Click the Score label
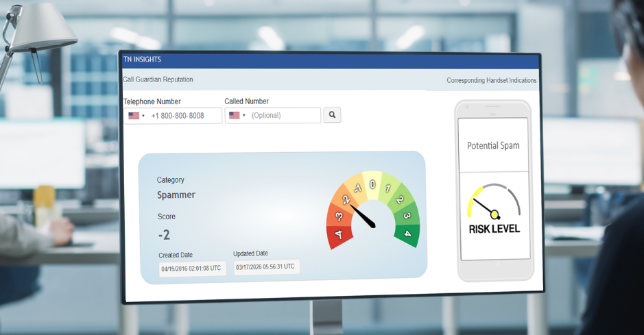The image size is (644, 335). pyautogui.click(x=167, y=216)
